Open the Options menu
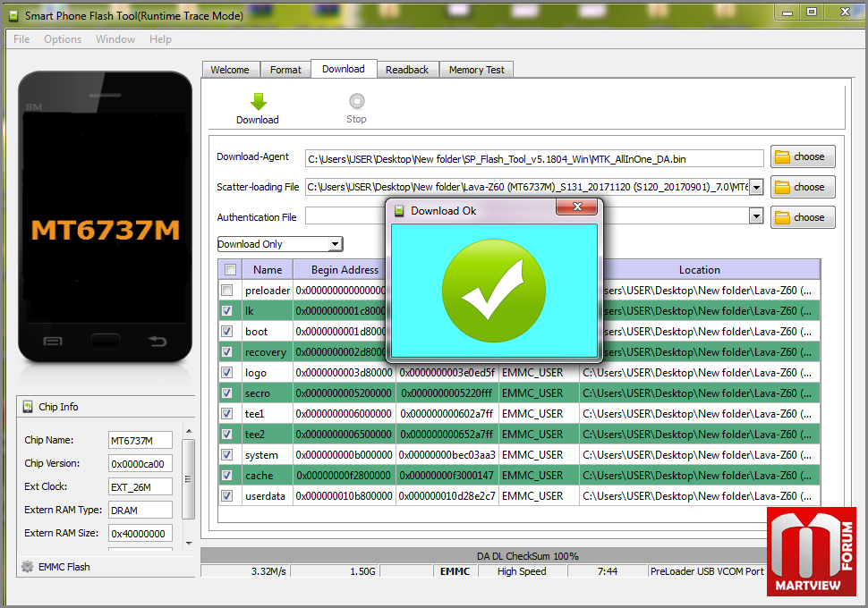Screen dimensions: 868x608 click(x=63, y=39)
